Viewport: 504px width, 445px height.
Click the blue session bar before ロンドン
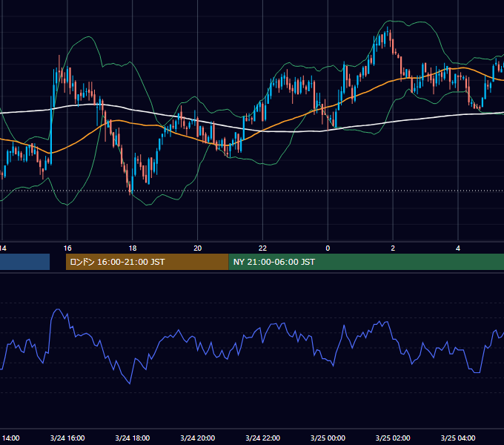coord(24,262)
